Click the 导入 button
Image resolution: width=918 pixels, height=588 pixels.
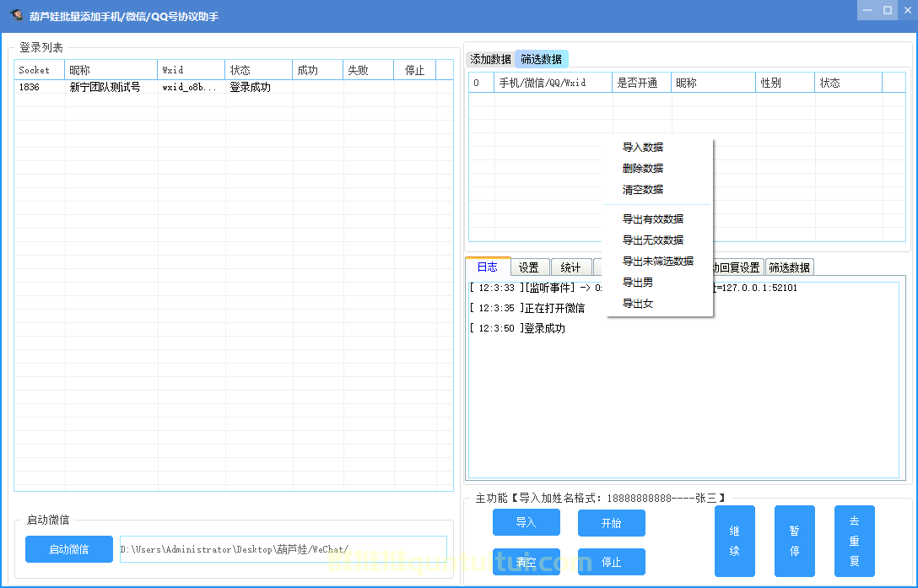tap(526, 522)
